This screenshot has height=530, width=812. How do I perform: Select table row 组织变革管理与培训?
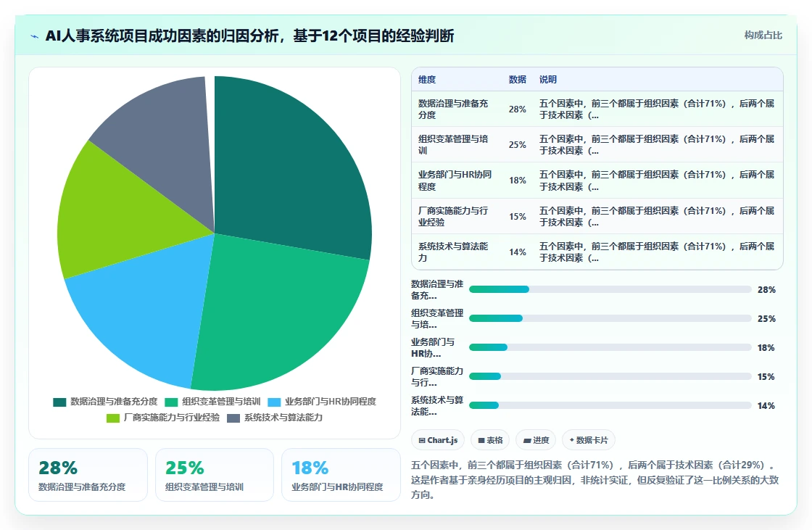tap(597, 144)
